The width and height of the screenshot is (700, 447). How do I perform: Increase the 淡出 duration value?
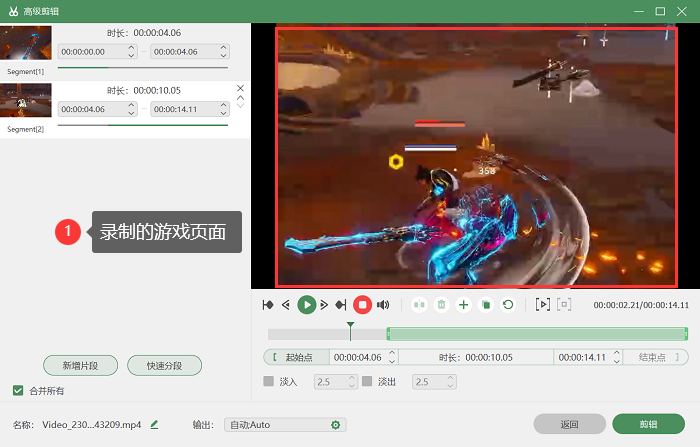(x=450, y=378)
